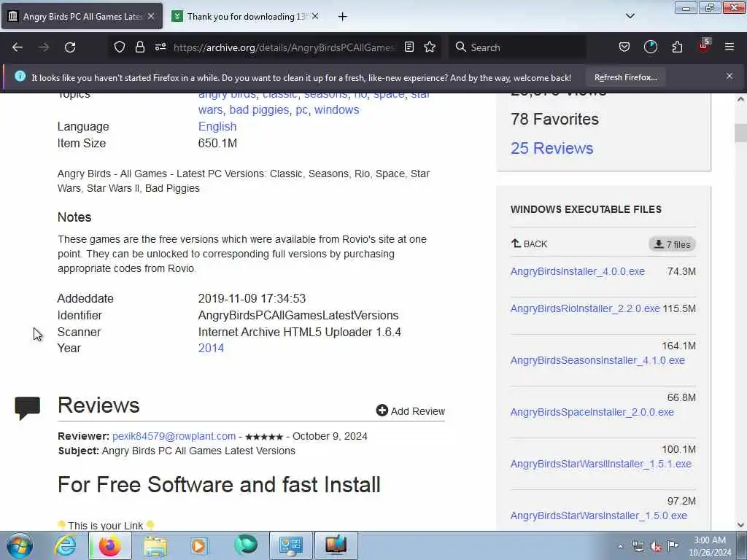Close the Angry Birds PC tab

[151, 16]
